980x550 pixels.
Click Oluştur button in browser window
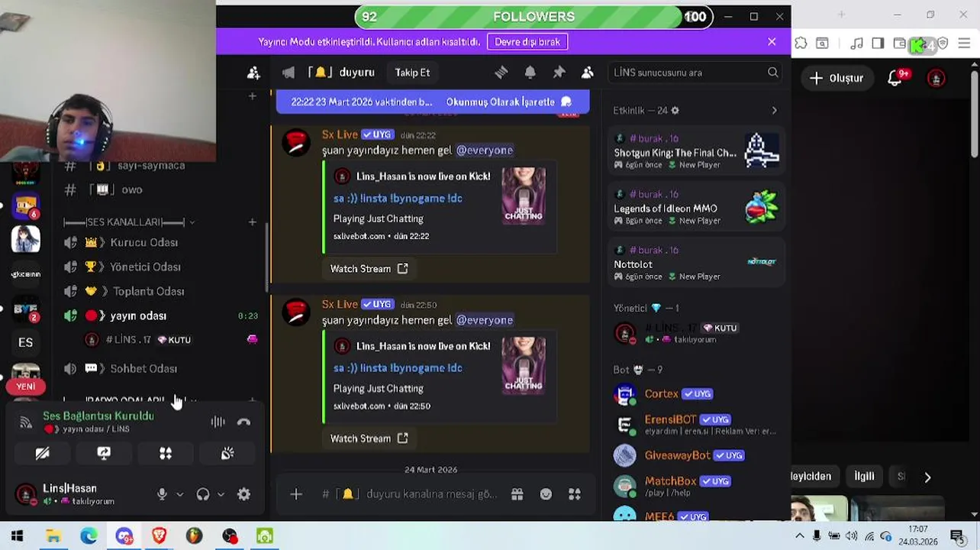pos(837,78)
